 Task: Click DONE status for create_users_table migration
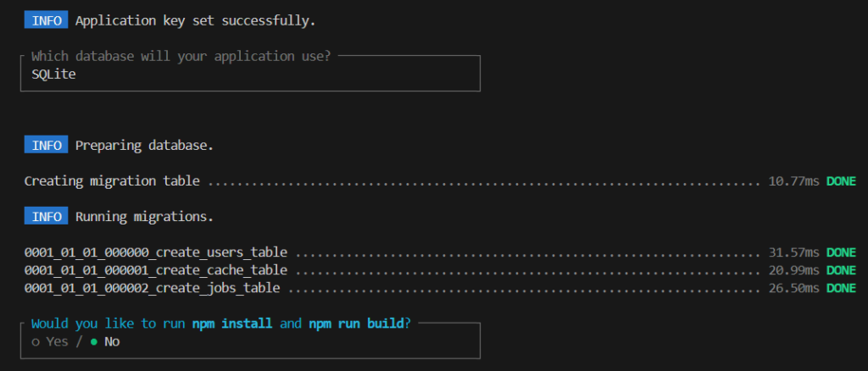tap(841, 252)
